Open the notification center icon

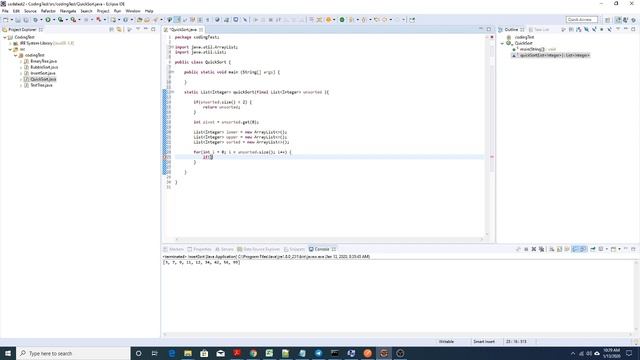point(629,353)
